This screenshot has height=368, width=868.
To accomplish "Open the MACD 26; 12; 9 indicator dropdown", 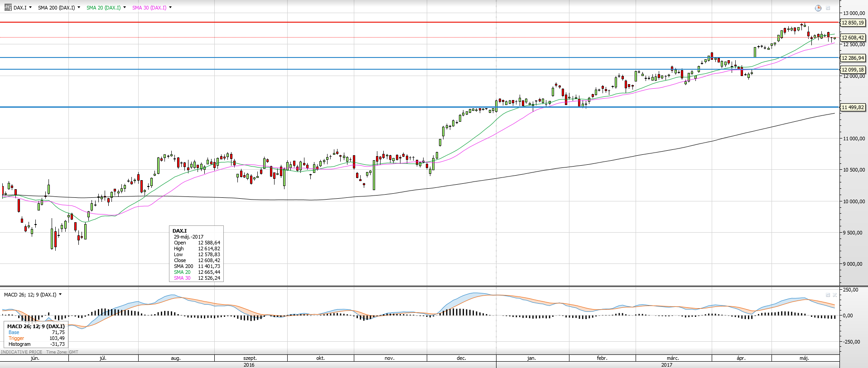I will [x=60, y=294].
